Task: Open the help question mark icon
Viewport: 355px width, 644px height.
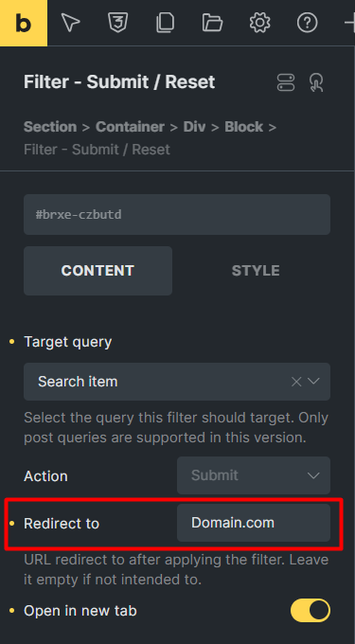Action: 307,23
